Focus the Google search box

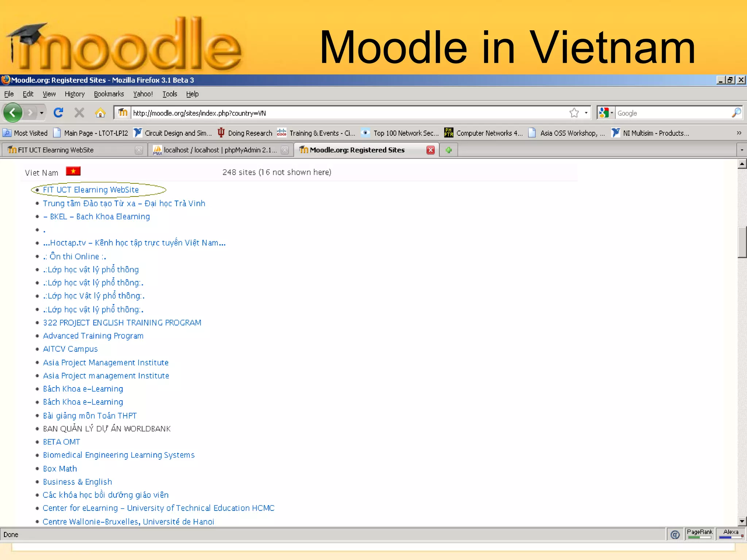pyautogui.click(x=673, y=113)
